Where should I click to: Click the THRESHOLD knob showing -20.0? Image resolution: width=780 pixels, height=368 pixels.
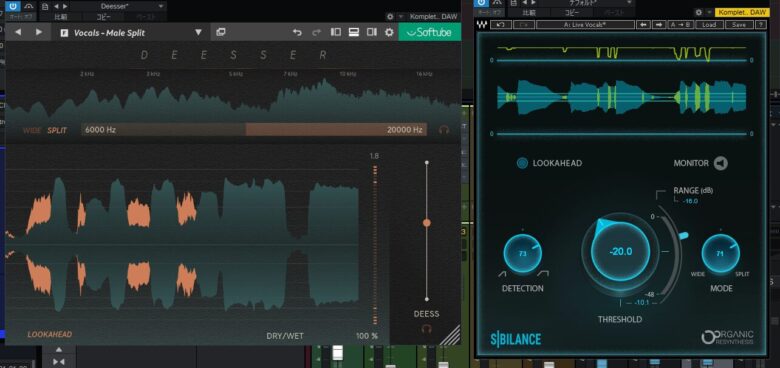tap(620, 251)
